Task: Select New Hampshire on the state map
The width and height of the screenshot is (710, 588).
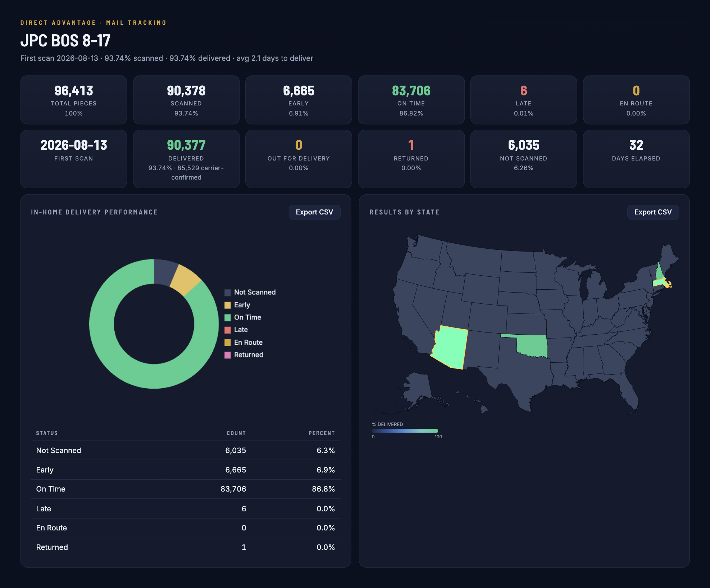Action: coord(660,272)
